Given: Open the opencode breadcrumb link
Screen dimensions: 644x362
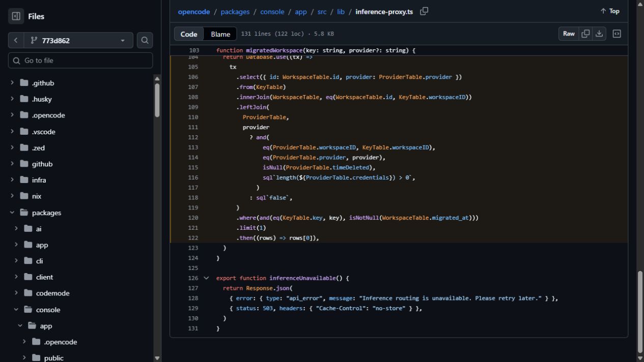Looking at the screenshot, I should click(194, 11).
